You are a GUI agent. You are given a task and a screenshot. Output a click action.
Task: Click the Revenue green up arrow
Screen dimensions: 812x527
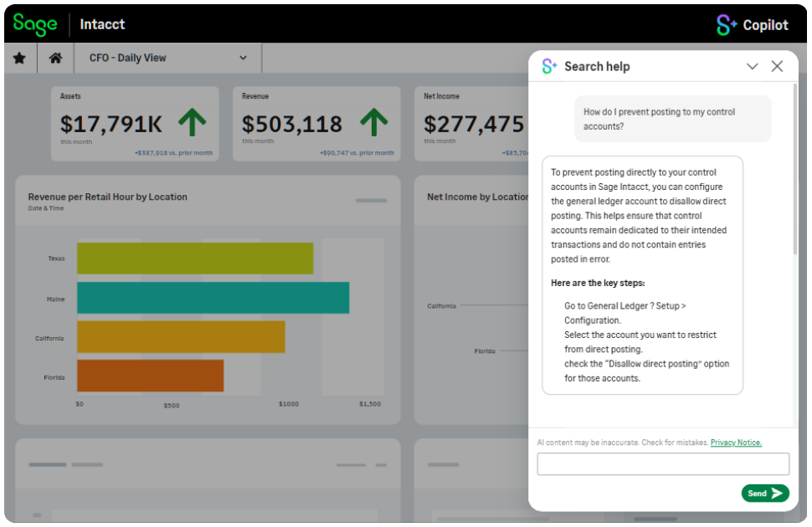pos(374,122)
